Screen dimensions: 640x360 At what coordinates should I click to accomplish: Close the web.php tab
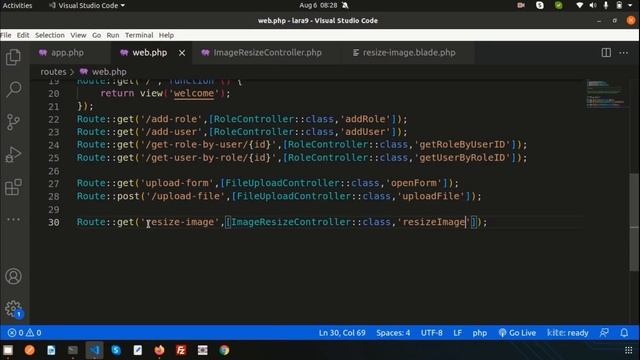click(182, 53)
